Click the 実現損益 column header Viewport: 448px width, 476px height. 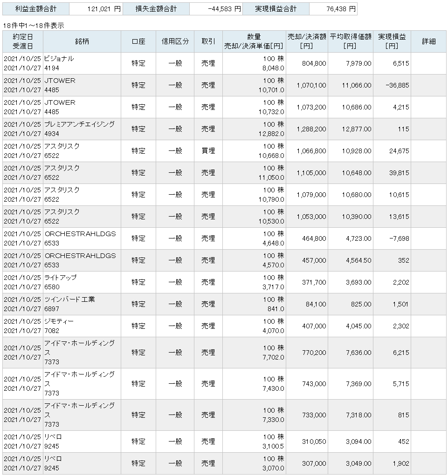(x=392, y=41)
